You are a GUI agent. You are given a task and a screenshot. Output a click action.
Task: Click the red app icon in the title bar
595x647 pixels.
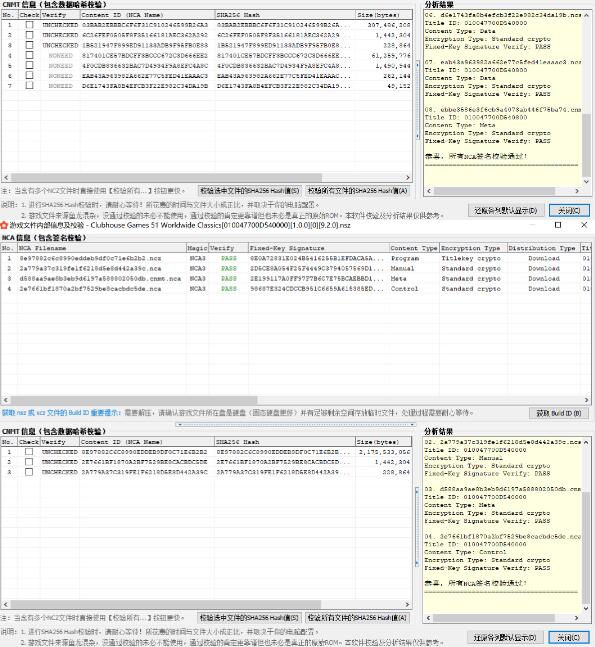click(x=4, y=225)
